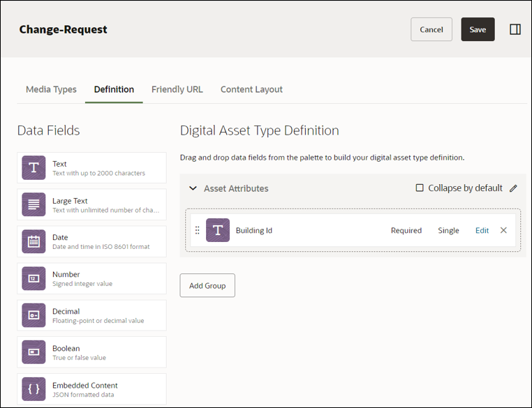Click 'Signed integer value' description

click(x=82, y=284)
